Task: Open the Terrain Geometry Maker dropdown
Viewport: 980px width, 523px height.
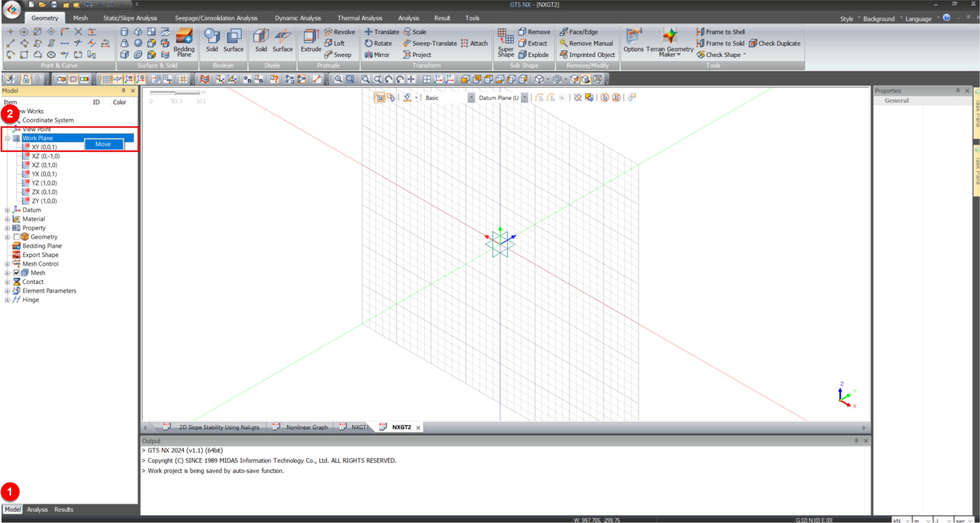Action: [670, 43]
